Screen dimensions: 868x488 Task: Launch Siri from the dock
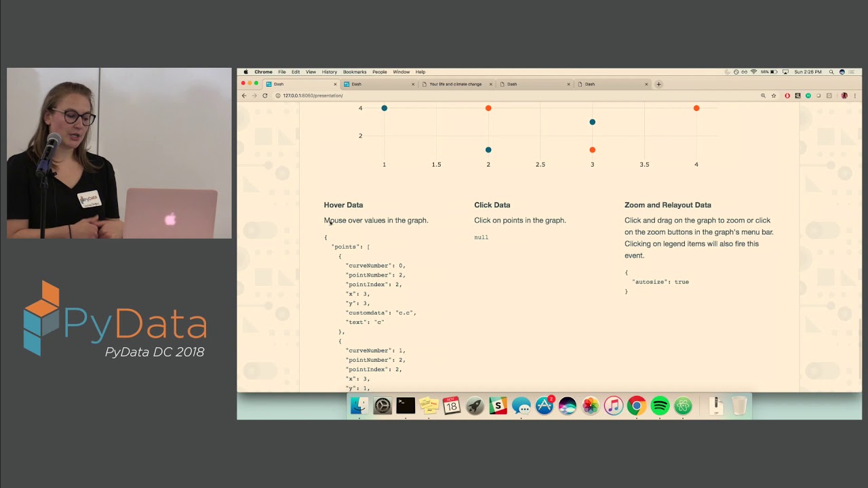pyautogui.click(x=568, y=405)
